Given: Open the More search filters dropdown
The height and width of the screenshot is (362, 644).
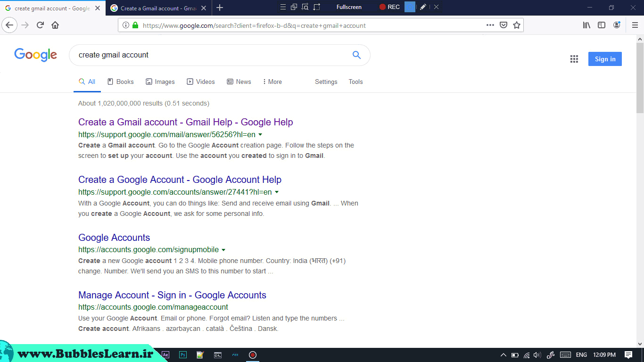Looking at the screenshot, I should click(272, 82).
